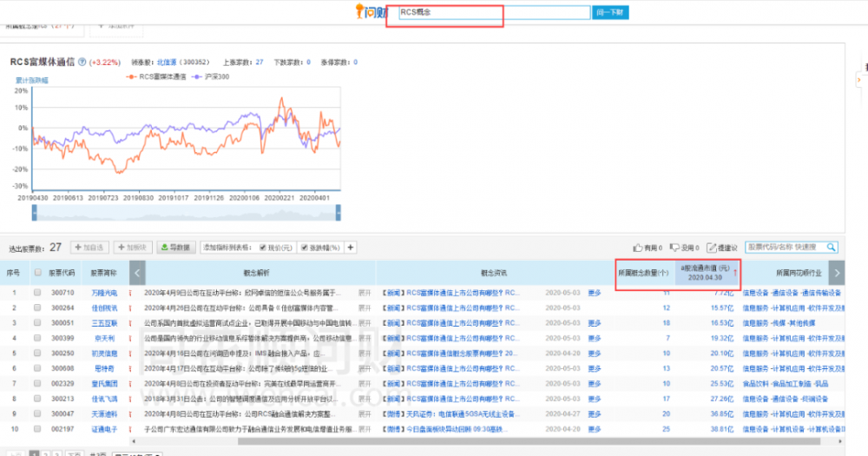
Task: Click the red marker icon beside 三五互联
Action: click(130, 323)
